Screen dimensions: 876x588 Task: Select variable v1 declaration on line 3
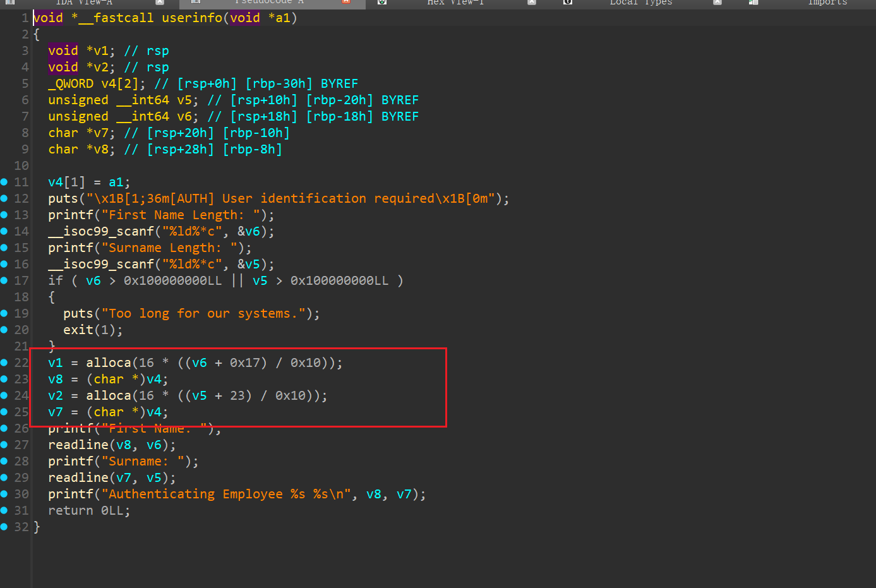101,51
